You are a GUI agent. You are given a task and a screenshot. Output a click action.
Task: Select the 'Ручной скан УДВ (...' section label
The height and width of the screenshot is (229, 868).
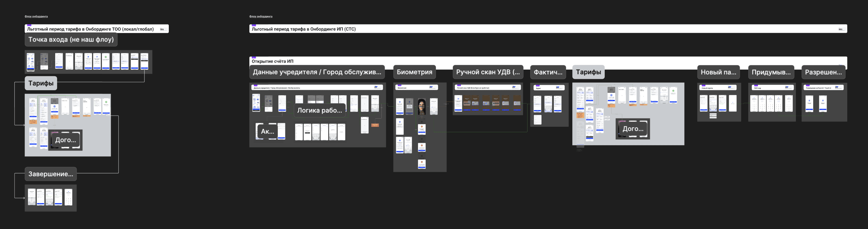coord(488,72)
